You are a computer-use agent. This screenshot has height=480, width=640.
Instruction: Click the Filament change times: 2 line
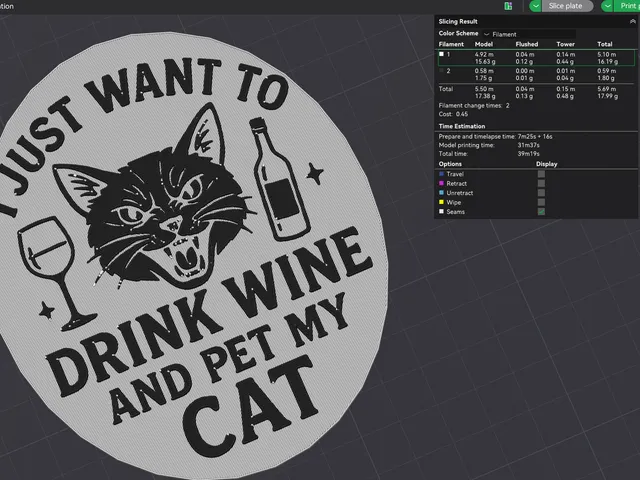click(474, 106)
